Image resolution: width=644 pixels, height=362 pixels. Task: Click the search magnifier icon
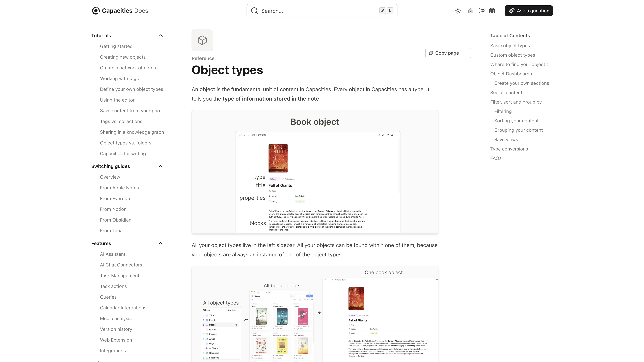tap(255, 11)
